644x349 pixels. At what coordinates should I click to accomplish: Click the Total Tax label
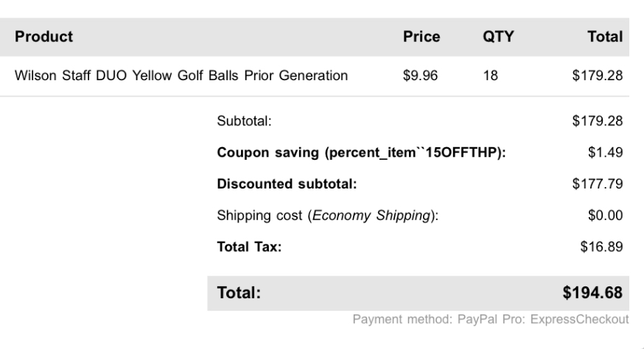click(x=249, y=247)
